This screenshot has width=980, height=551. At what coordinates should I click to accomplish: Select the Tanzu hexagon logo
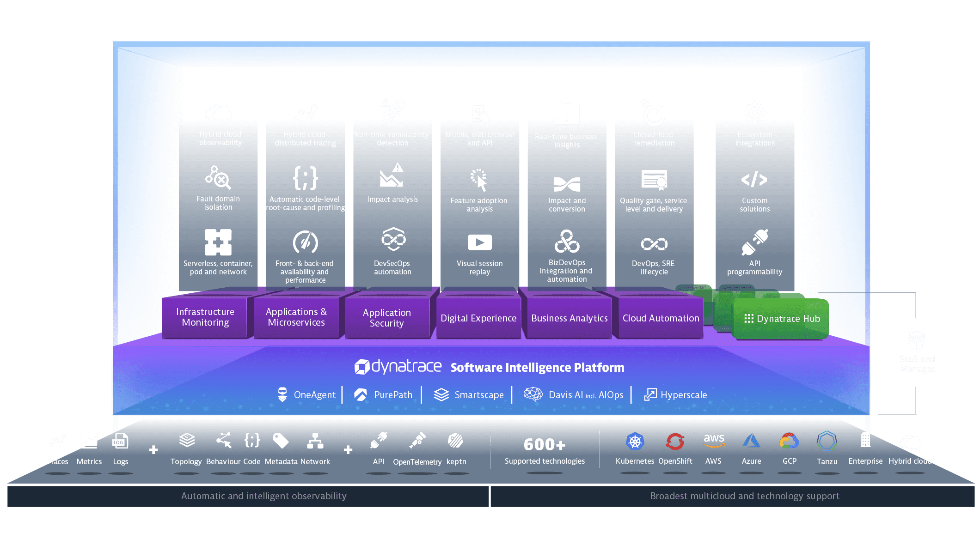pyautogui.click(x=827, y=441)
